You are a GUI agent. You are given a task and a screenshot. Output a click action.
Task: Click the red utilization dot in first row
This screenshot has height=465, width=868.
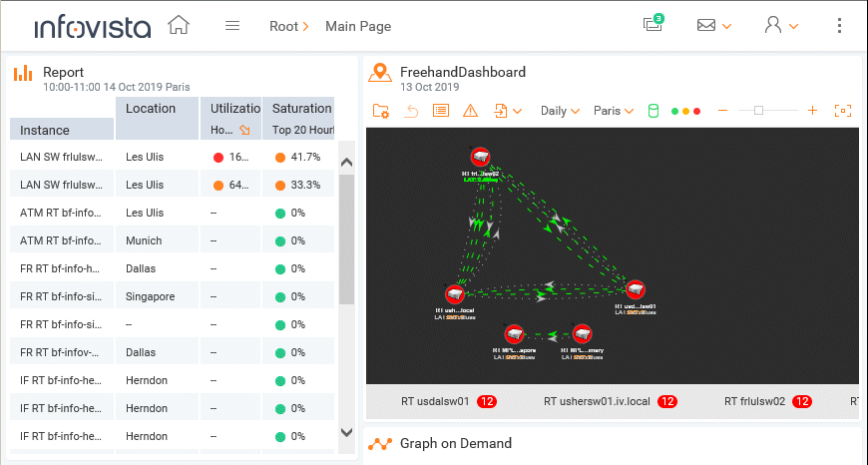218,158
